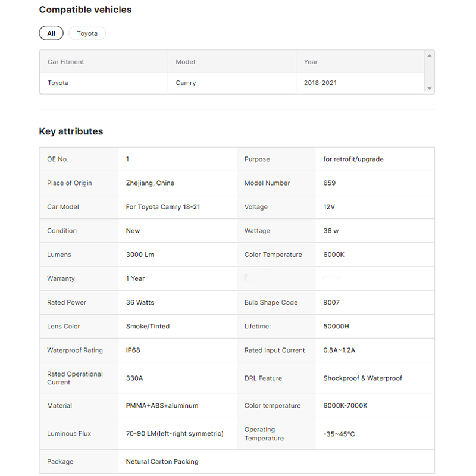Click the PMMA+ABS+aluminum material value
The height and width of the screenshot is (476, 476).
pos(162,406)
